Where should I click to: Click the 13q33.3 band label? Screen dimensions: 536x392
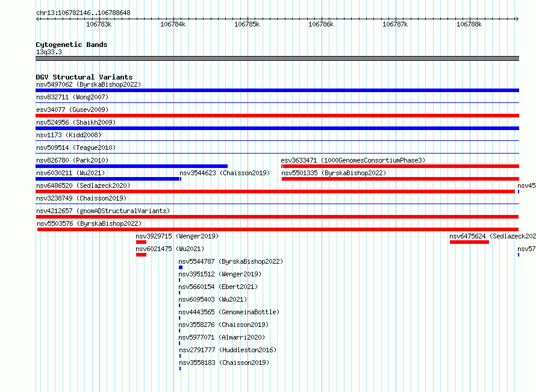(49, 52)
